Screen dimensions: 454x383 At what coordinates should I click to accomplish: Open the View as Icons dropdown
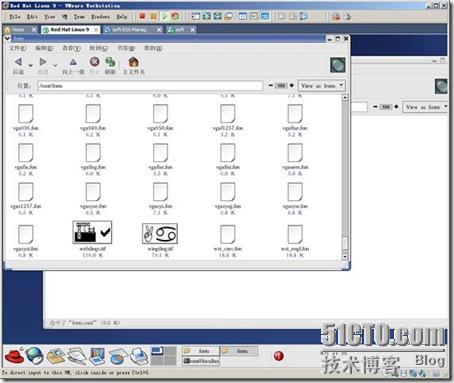(x=321, y=86)
